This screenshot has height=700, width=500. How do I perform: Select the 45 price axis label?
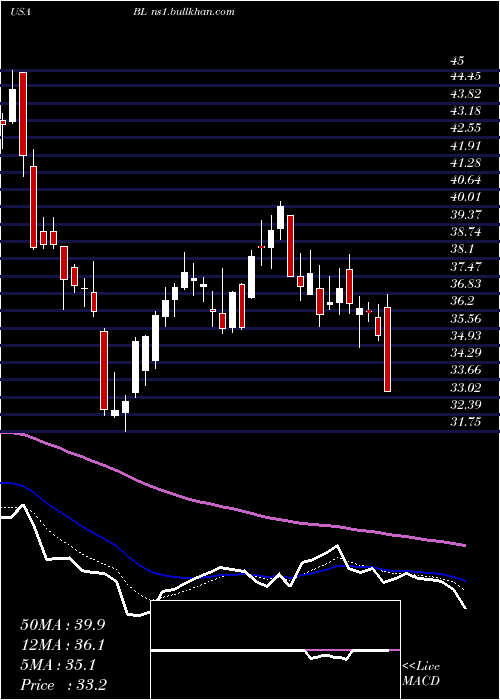[458, 61]
